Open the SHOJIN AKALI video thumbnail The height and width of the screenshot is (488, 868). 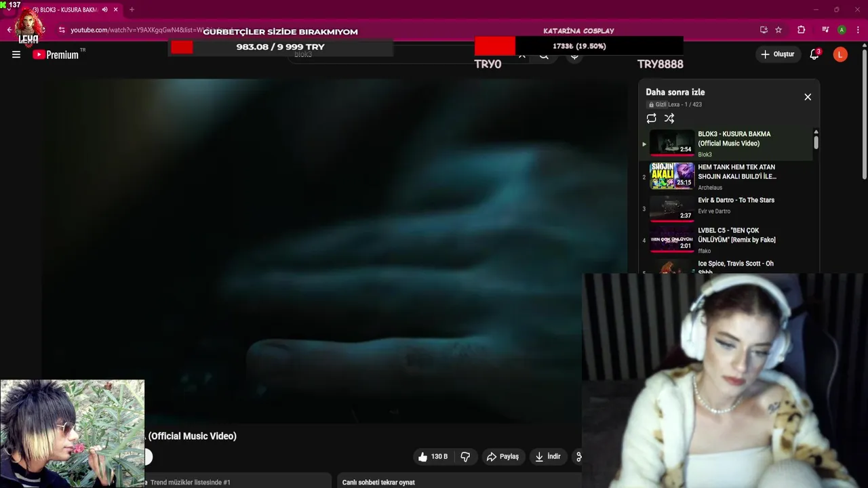[x=672, y=176]
